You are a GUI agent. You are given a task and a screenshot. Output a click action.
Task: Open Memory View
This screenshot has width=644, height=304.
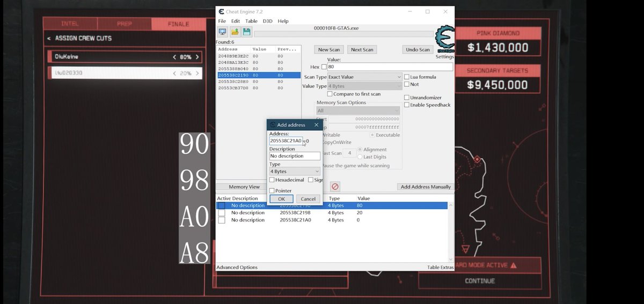[244, 187]
